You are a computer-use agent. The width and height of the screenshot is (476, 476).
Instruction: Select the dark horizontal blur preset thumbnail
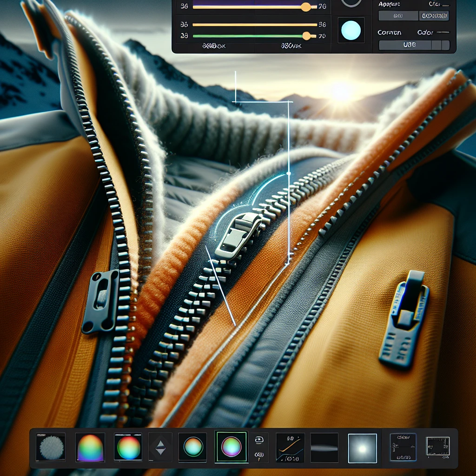(x=324, y=448)
